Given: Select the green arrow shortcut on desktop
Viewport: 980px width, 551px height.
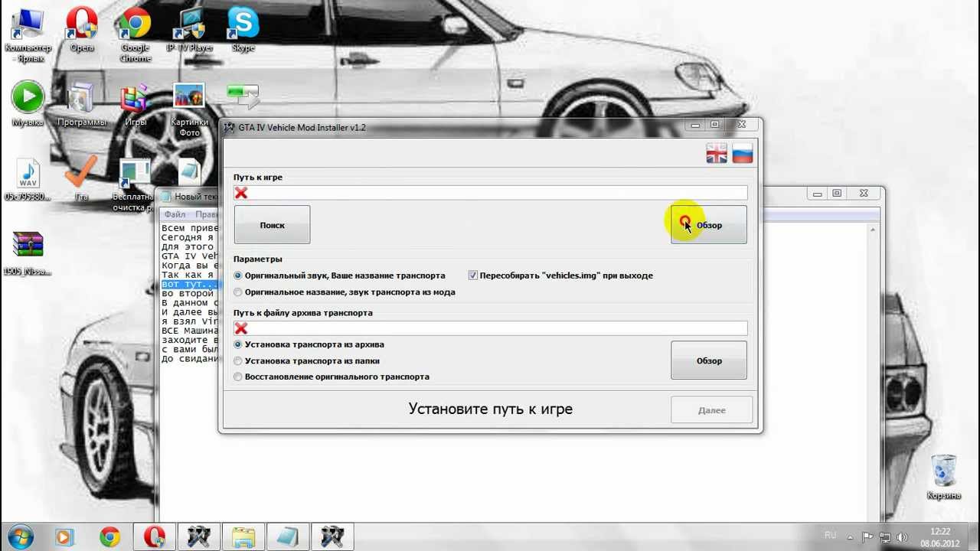Looking at the screenshot, I should click(x=243, y=96).
